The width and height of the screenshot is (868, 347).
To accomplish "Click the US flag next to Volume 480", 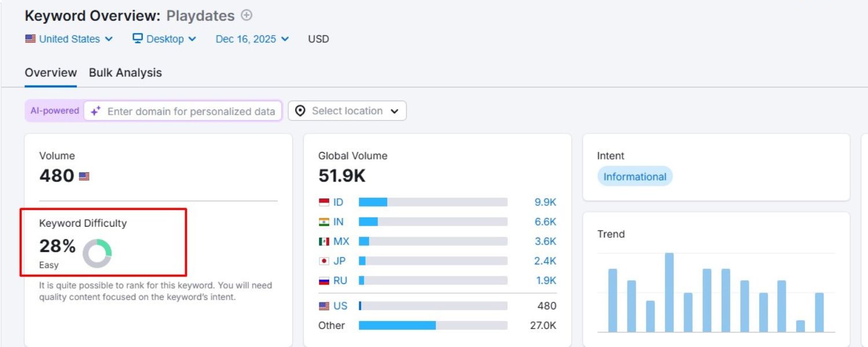I will click(83, 175).
